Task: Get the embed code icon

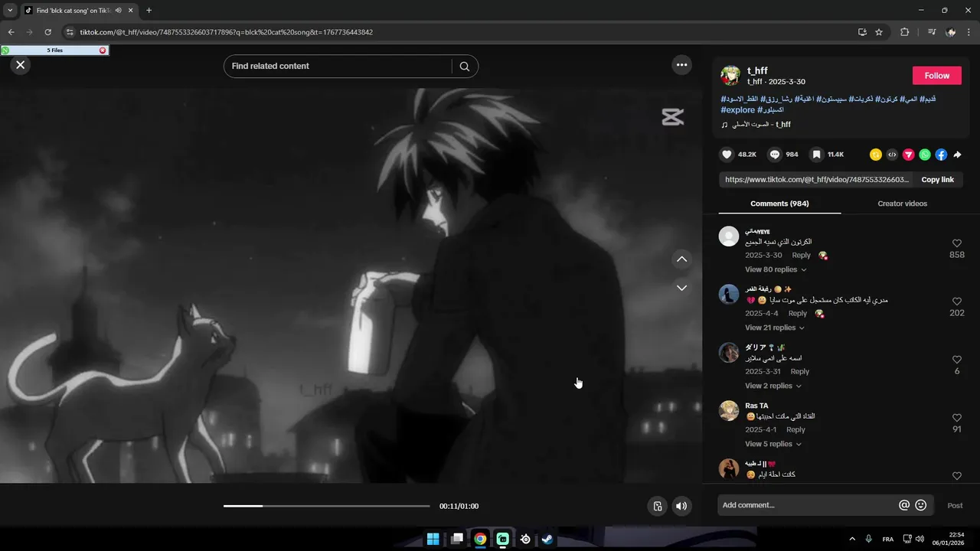Action: tap(892, 155)
